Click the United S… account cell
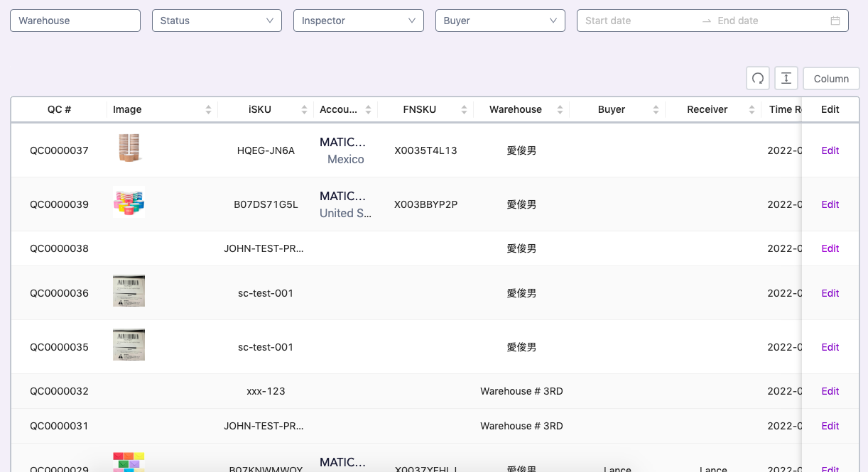The width and height of the screenshot is (868, 472). click(x=346, y=213)
